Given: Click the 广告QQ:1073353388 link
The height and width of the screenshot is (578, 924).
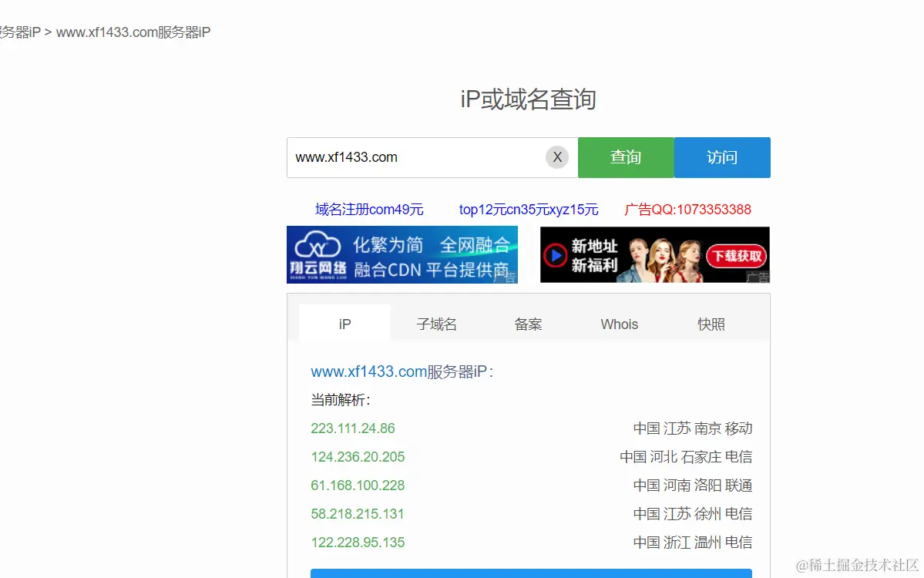Looking at the screenshot, I should point(687,209).
